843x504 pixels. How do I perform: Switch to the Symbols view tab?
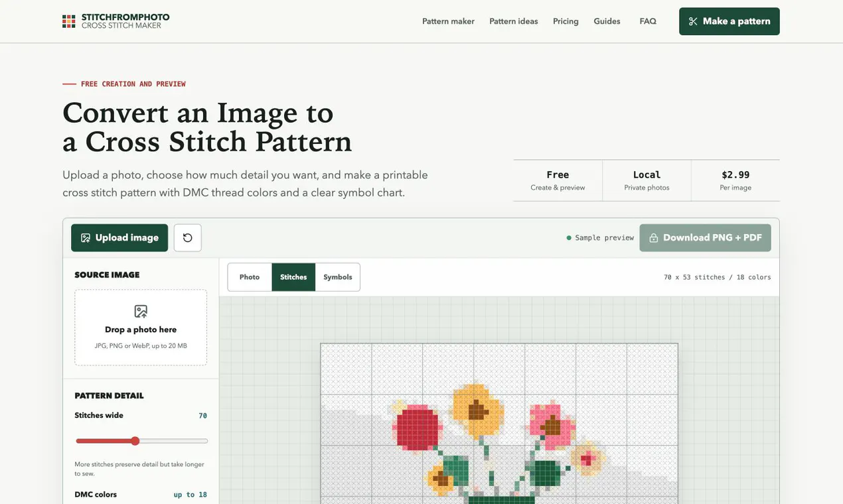click(x=338, y=277)
